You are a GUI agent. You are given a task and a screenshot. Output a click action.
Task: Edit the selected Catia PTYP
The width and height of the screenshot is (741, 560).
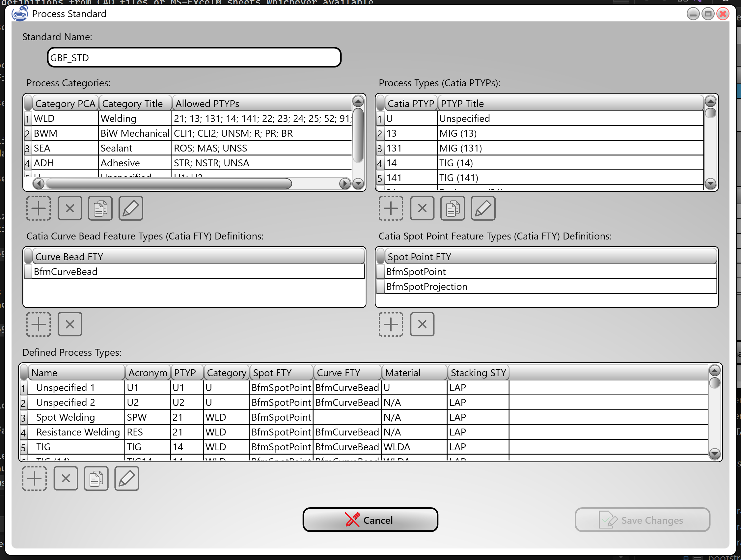tap(483, 208)
